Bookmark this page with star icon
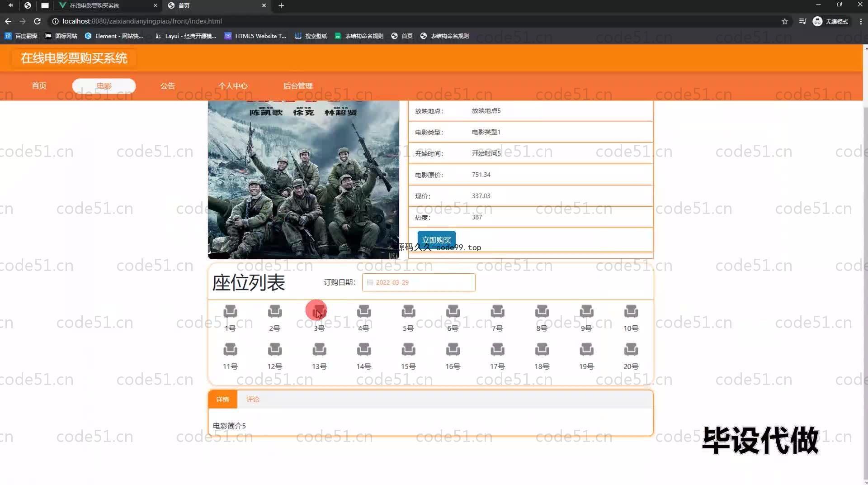 point(785,21)
